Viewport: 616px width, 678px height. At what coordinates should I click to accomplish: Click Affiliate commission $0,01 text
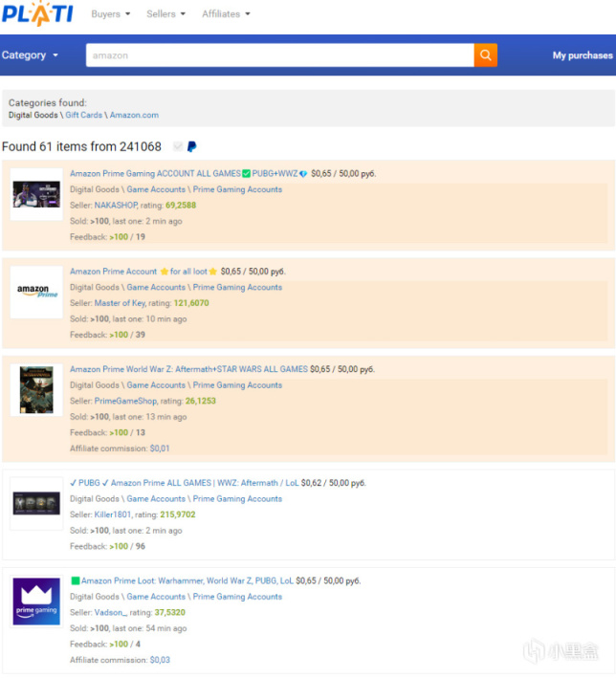point(120,448)
